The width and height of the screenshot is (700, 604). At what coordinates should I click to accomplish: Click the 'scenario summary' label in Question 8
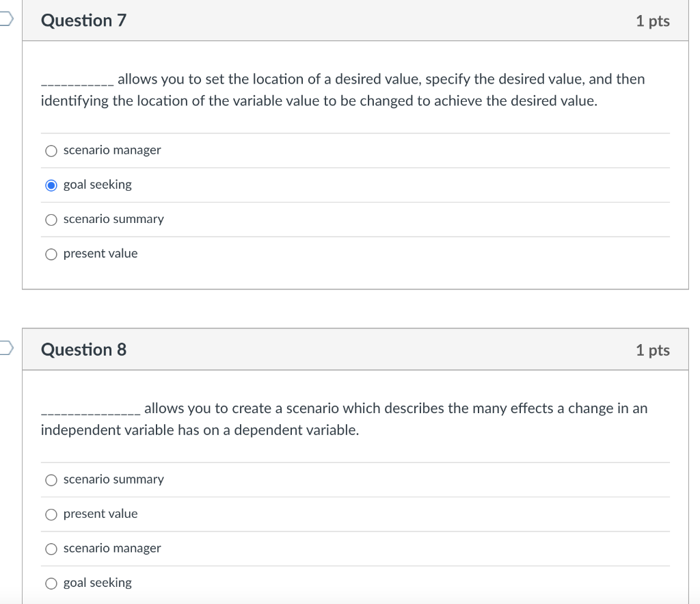pos(113,480)
